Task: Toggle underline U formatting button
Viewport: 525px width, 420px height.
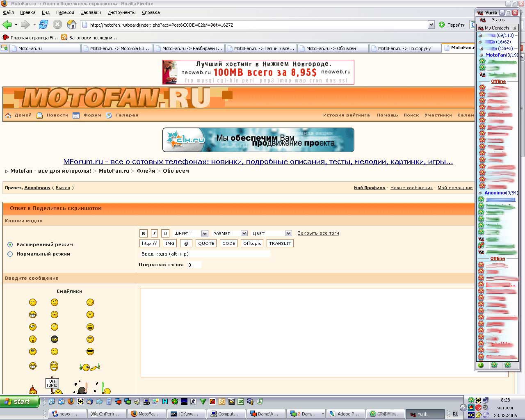Action: 165,233
